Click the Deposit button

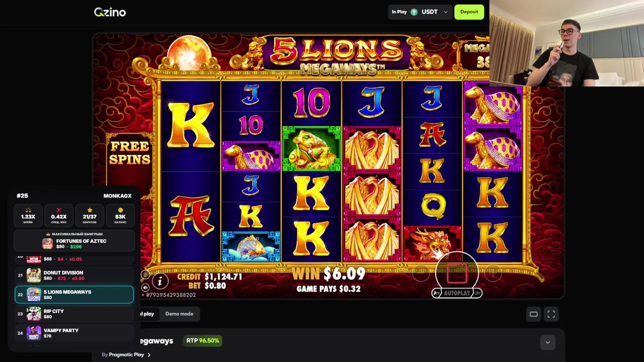pos(469,12)
